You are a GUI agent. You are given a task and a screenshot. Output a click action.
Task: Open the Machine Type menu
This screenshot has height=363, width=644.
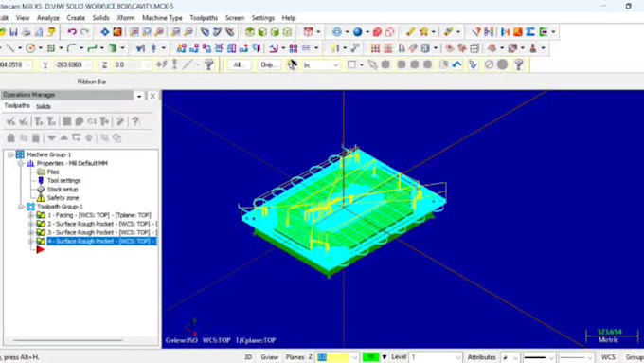click(162, 18)
